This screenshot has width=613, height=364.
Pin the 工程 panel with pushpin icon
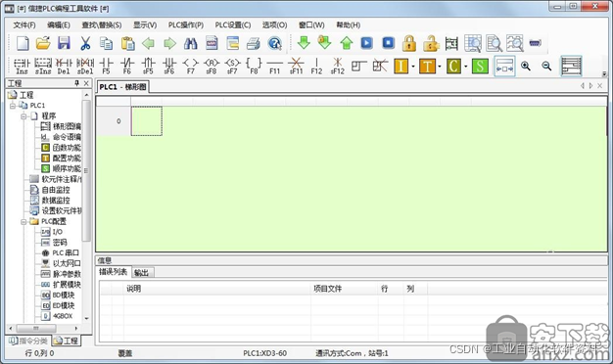[77, 83]
